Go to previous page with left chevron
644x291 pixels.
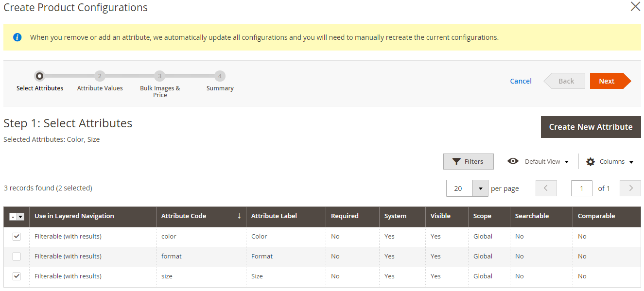[x=546, y=188]
